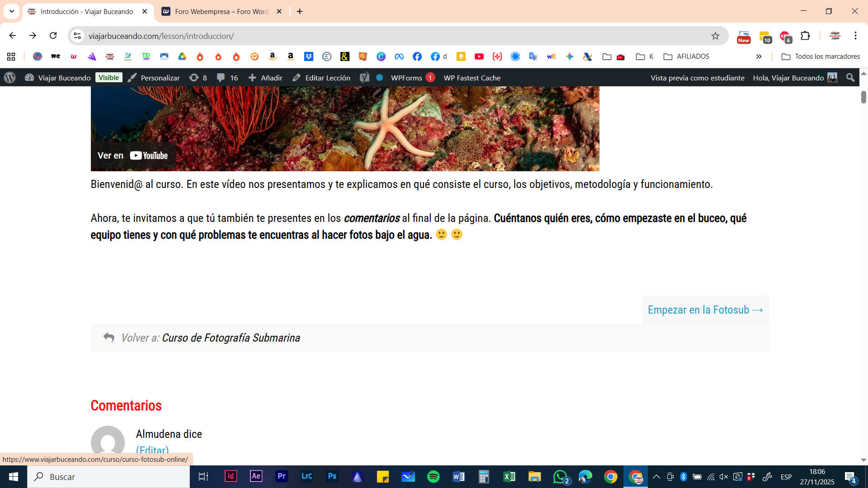Open Spotify from the Windows taskbar

(433, 477)
